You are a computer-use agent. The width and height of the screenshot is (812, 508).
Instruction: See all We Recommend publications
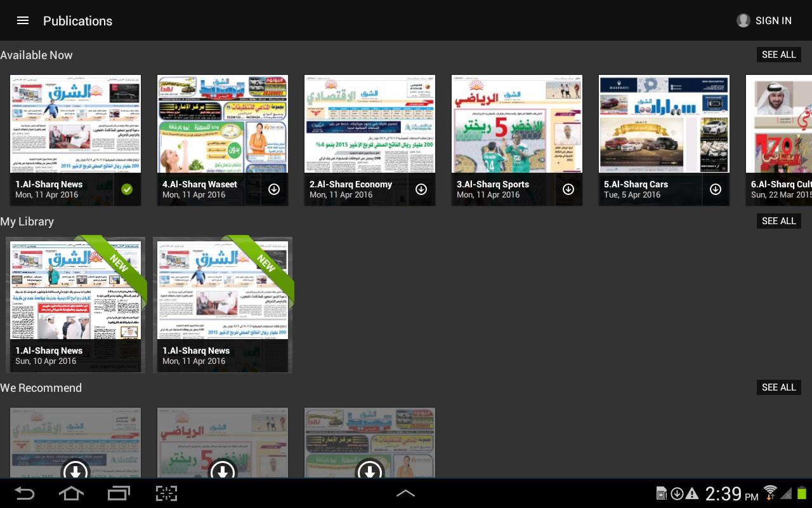(x=778, y=387)
